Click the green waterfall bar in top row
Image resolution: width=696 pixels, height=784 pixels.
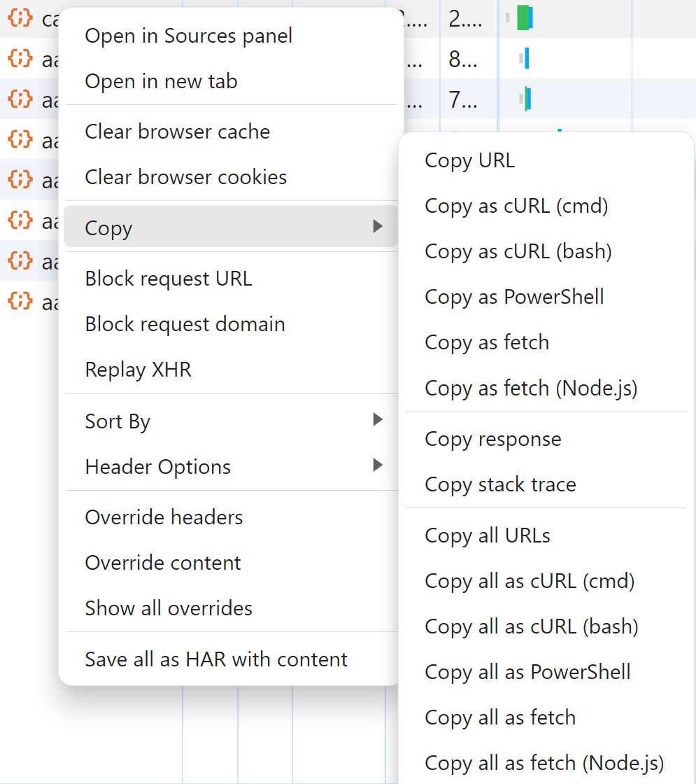[x=523, y=17]
